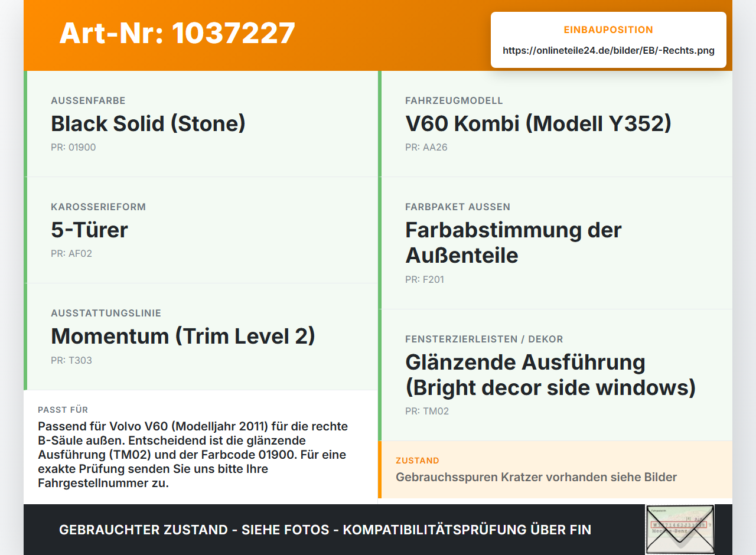Click the PASST FÜR label

(x=63, y=410)
